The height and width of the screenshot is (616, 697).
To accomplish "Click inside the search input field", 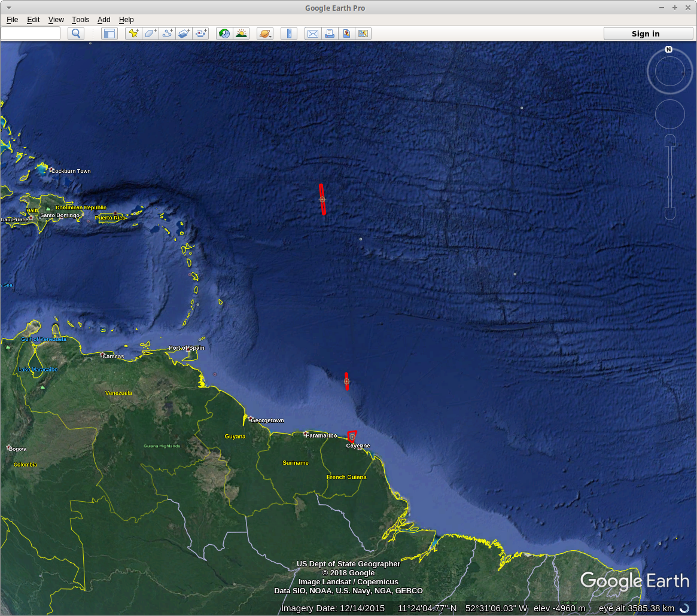I will pyautogui.click(x=31, y=33).
